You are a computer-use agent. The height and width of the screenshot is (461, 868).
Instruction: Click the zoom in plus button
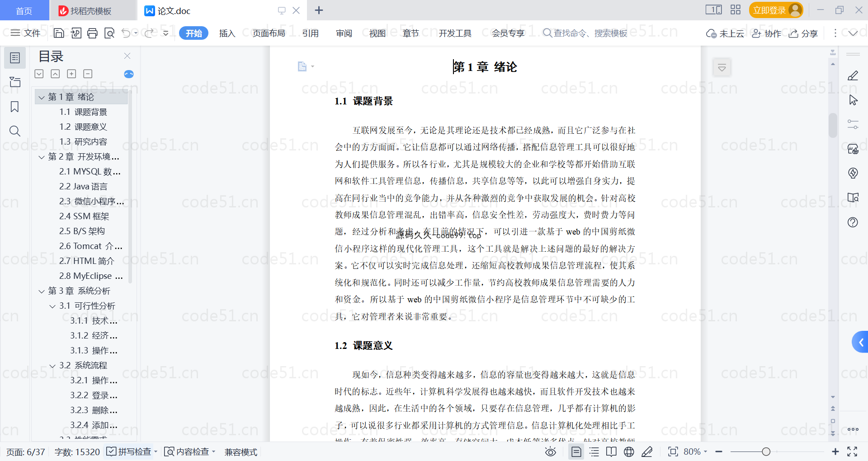[835, 452]
